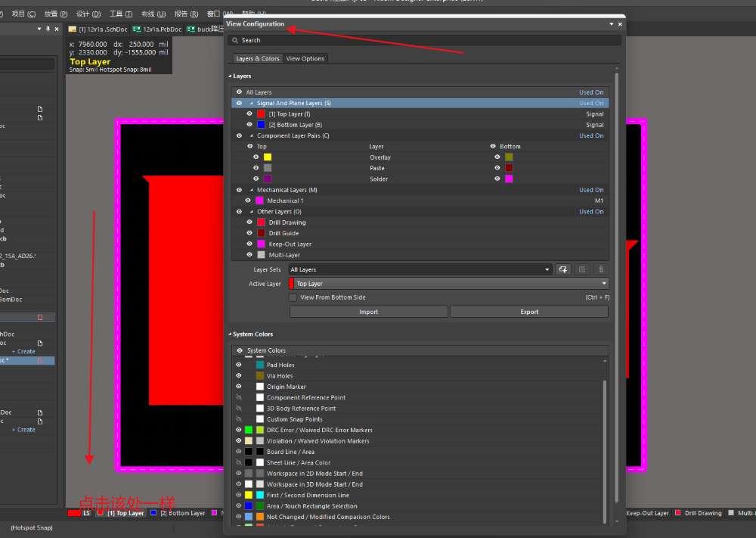Click the Top Layer red color swatch

[x=261, y=114]
